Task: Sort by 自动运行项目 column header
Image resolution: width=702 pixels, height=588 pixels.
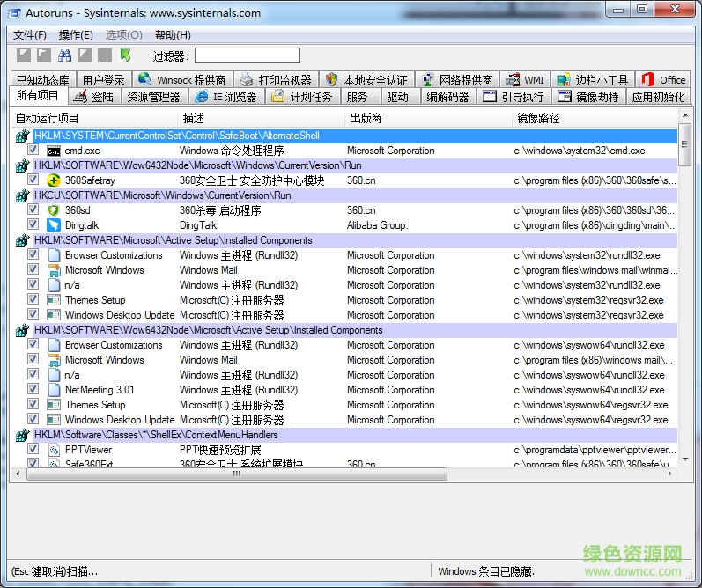Action: (x=94, y=118)
